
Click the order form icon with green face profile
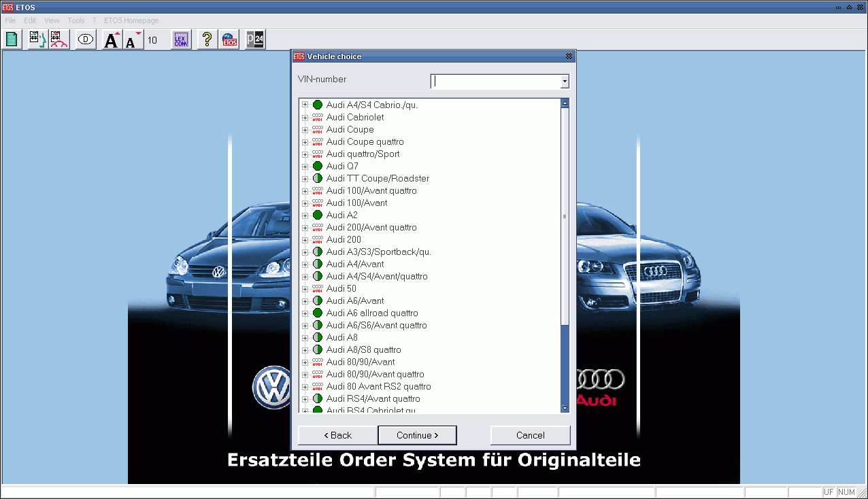pos(37,39)
